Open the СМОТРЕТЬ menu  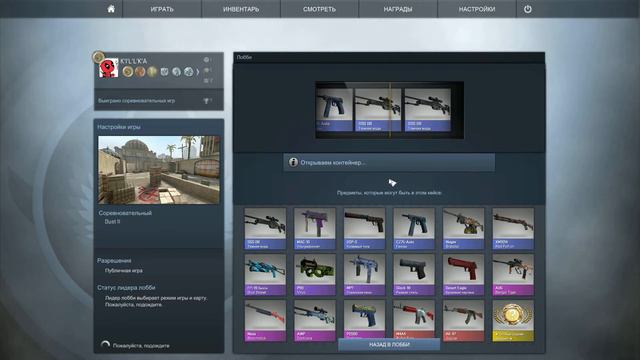[319, 9]
